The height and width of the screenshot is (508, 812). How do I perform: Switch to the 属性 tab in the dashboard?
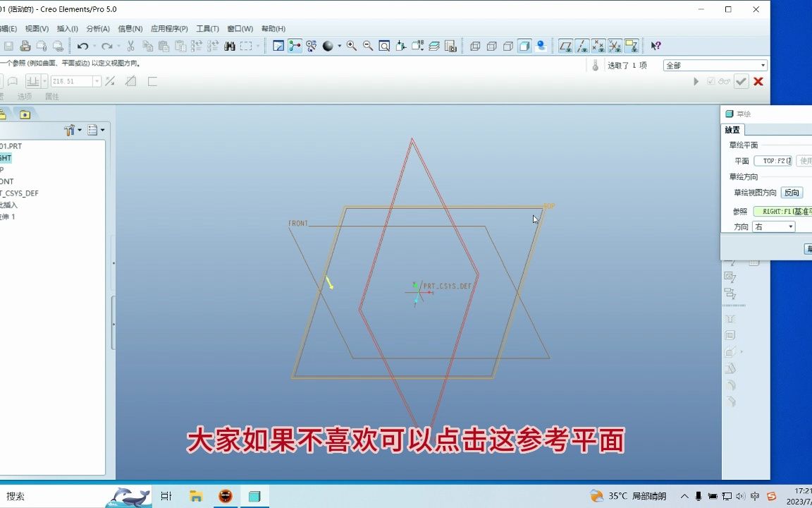pos(54,96)
